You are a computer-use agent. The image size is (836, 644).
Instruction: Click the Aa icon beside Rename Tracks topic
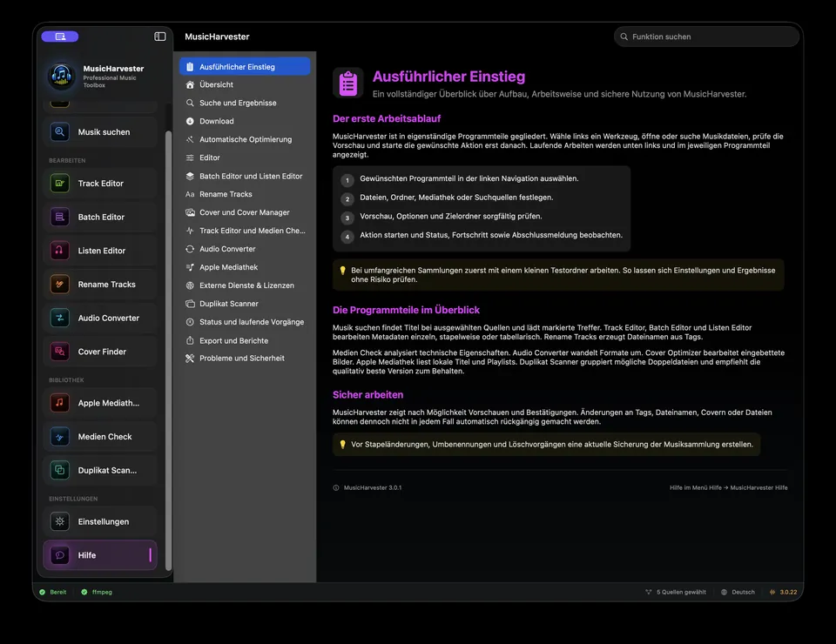click(x=190, y=194)
